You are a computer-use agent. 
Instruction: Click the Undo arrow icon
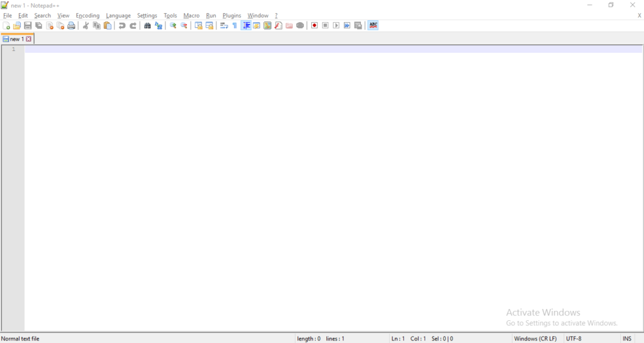point(122,26)
